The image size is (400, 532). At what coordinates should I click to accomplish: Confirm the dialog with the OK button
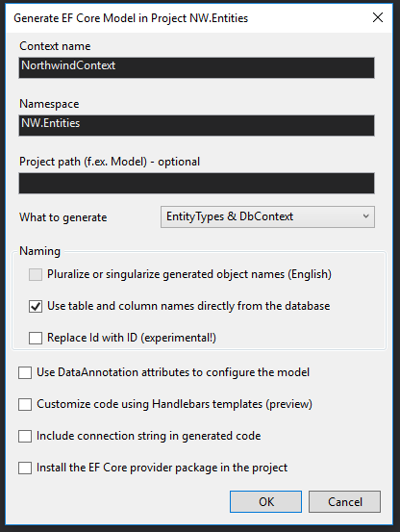pos(265,501)
